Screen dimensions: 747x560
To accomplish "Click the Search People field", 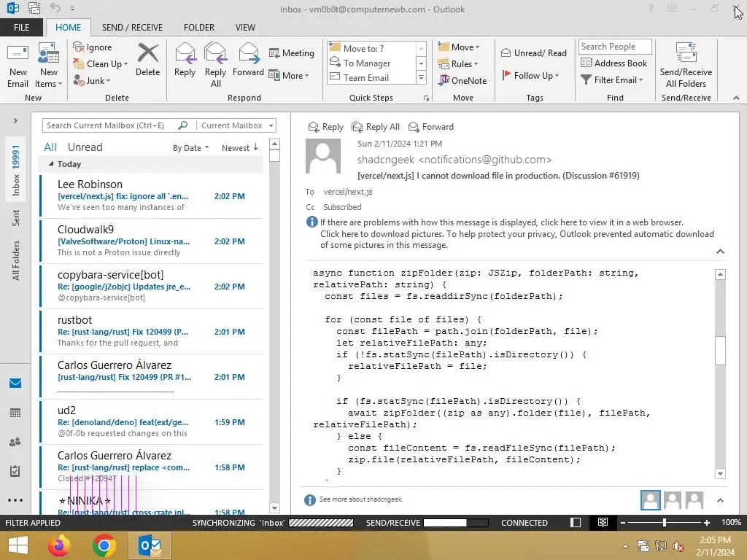I will point(615,47).
